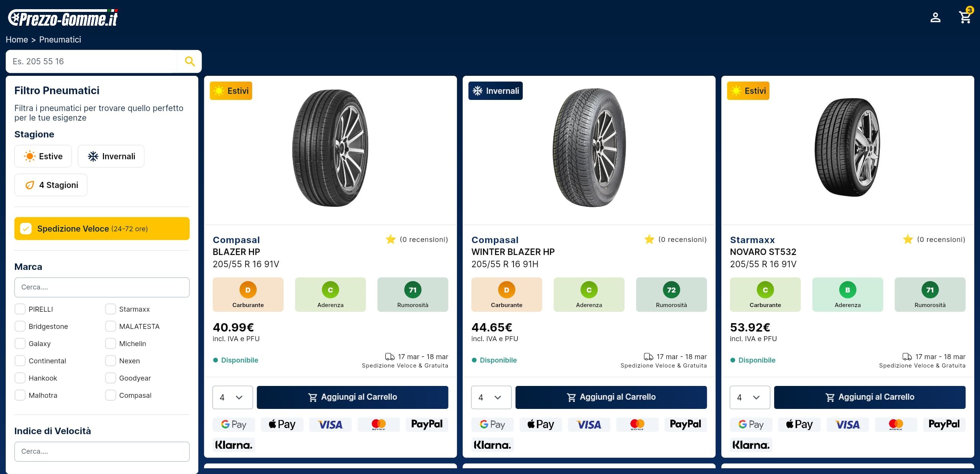This screenshot has width=980, height=474.
Task: Open quantity dropdown for Compasal Blazer HP
Action: pos(232,397)
